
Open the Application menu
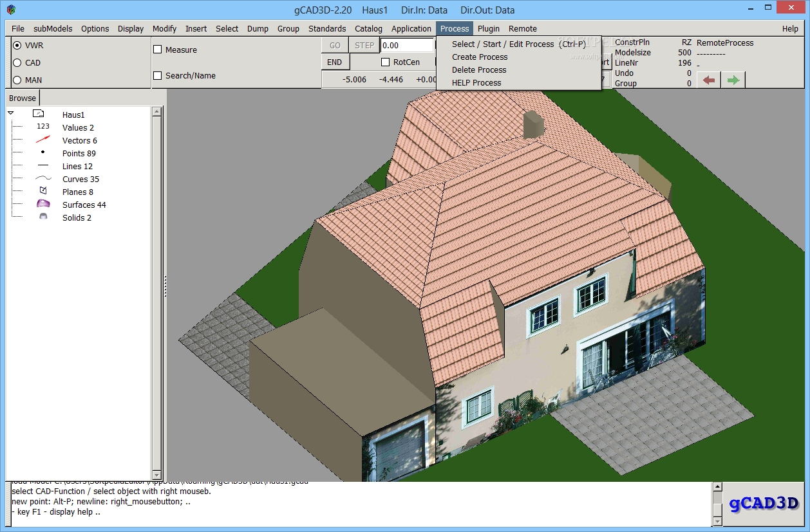[411, 28]
